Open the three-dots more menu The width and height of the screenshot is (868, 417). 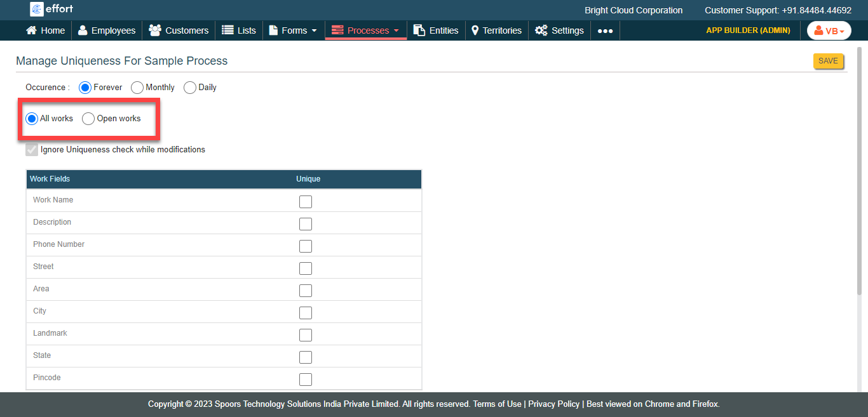[x=605, y=30]
